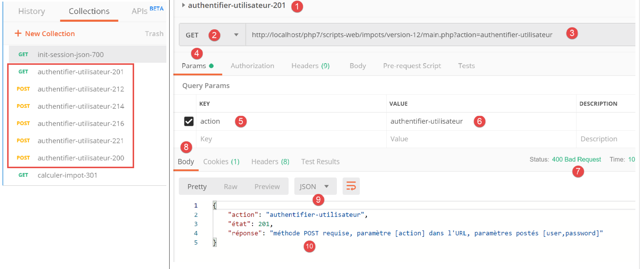The image size is (644, 269).
Task: Click the wrap lines icon in response toolbar
Action: pyautogui.click(x=351, y=186)
